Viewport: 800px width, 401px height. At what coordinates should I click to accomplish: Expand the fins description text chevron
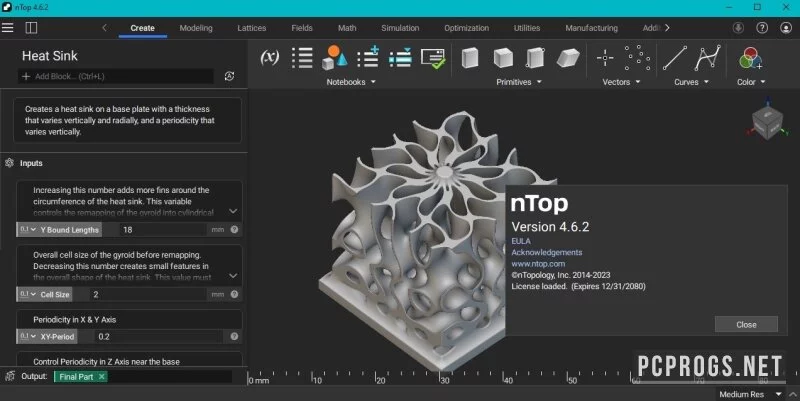tap(233, 211)
